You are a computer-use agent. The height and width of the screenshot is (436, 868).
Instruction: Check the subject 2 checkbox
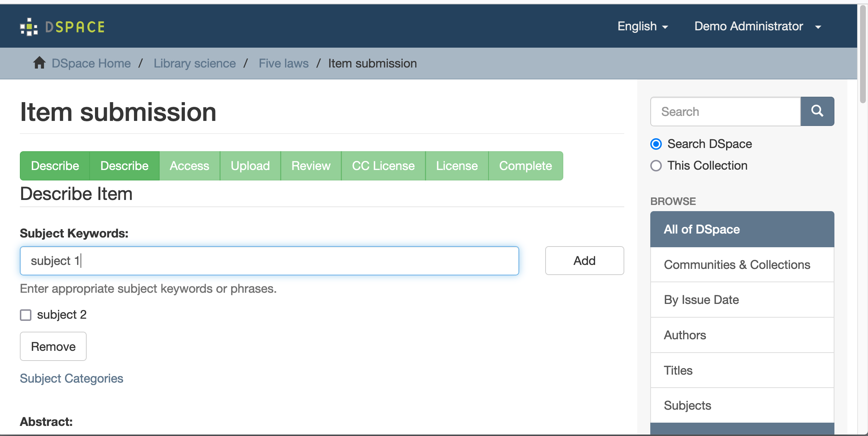pyautogui.click(x=25, y=315)
